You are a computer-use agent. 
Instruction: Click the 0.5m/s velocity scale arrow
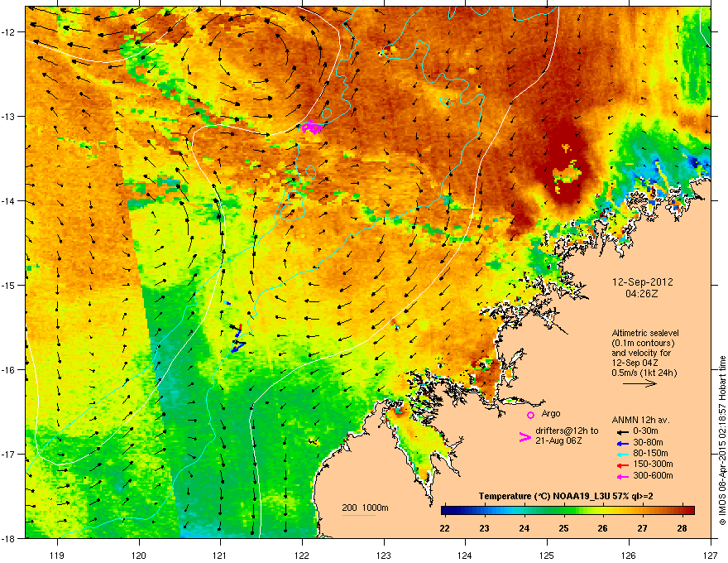[x=639, y=383]
